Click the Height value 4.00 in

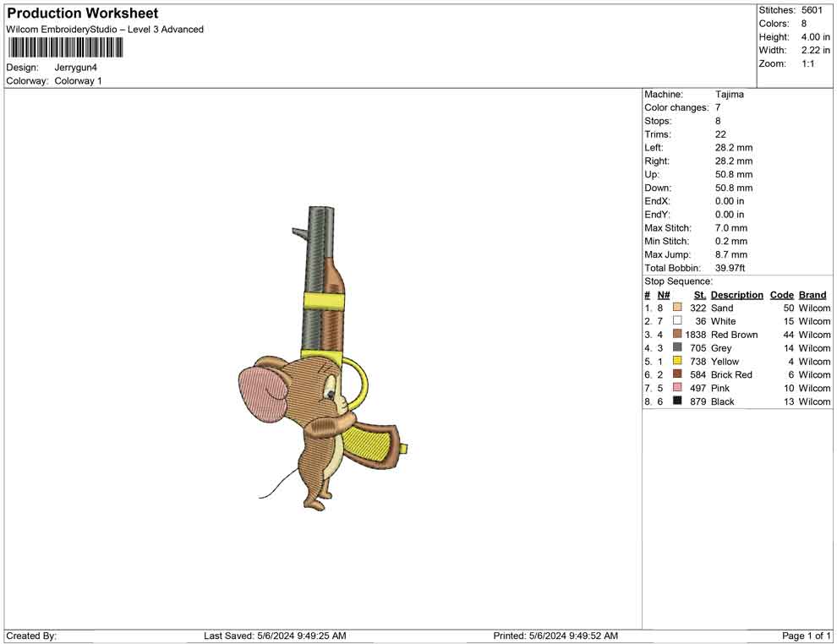(816, 37)
